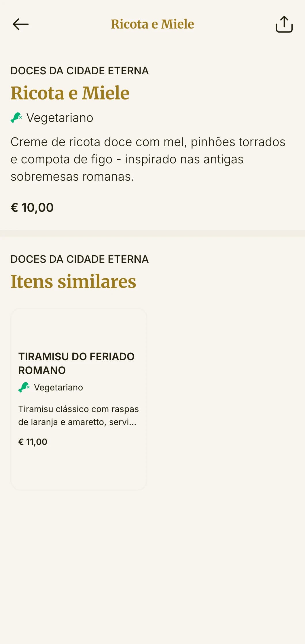This screenshot has height=644, width=305.
Task: Tap the Vegetariano label below the Ricota heading
Action: tap(60, 118)
